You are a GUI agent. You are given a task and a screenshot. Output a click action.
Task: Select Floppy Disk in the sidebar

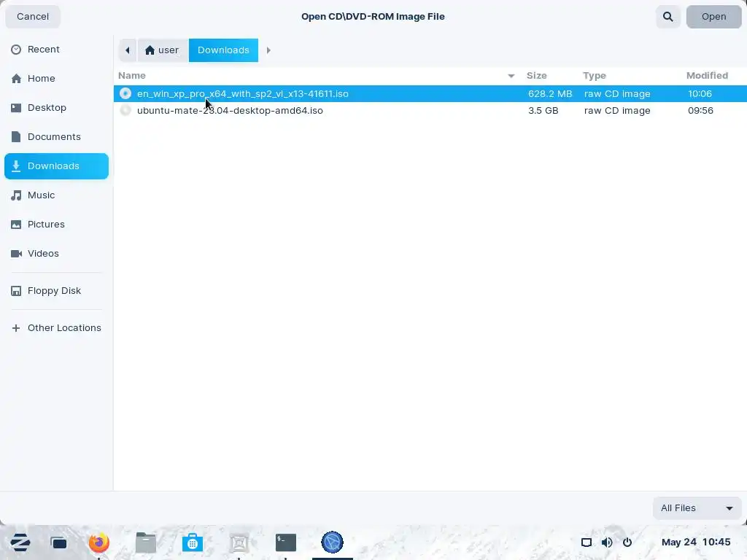[x=56, y=290]
